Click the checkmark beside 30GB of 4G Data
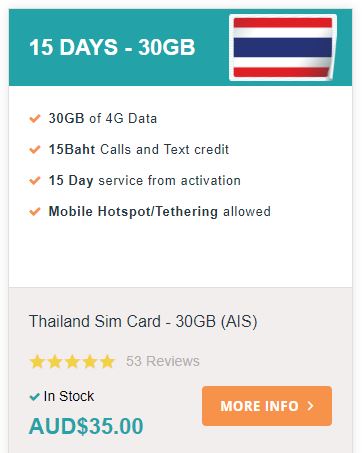 35,118
